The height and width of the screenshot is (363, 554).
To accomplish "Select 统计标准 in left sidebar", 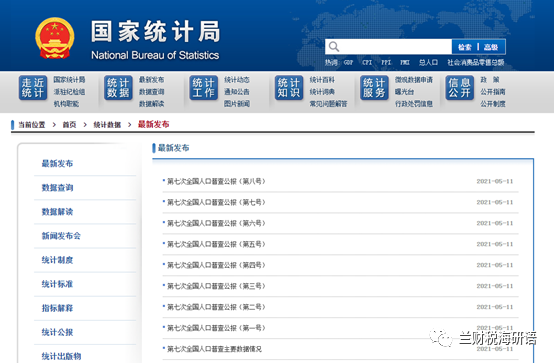I will pyautogui.click(x=57, y=284).
